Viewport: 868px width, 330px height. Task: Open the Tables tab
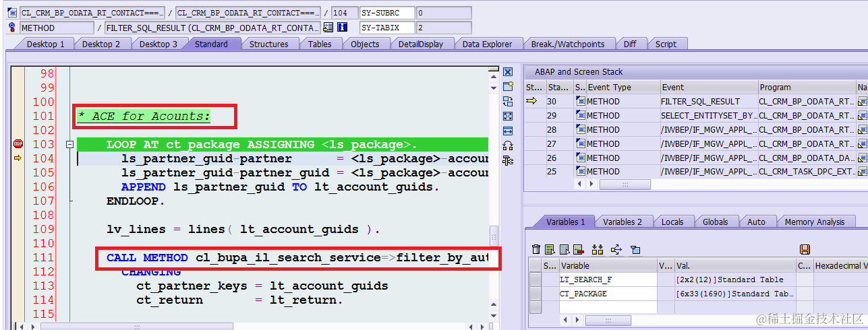coord(320,44)
